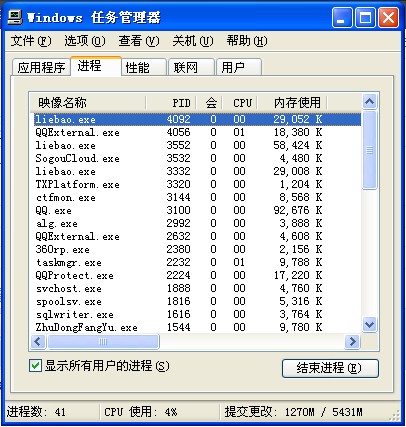Click the 结束进程(E) button
This screenshot has width=406, height=427.
(x=330, y=368)
